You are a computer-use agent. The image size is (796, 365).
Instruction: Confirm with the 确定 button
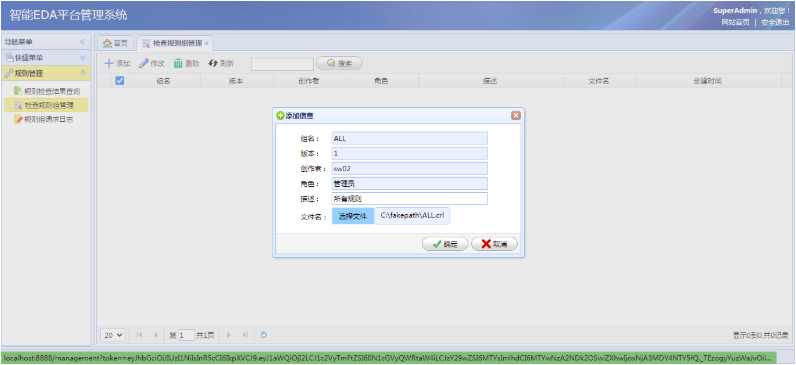tap(445, 244)
